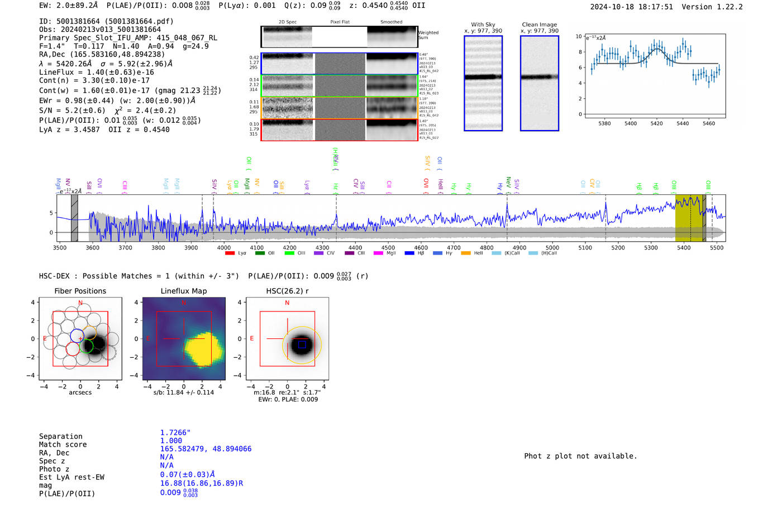The width and height of the screenshot is (782, 532).
Task: Select the s/b: 11.84 +/- 0.114 caption
Action: point(184,392)
